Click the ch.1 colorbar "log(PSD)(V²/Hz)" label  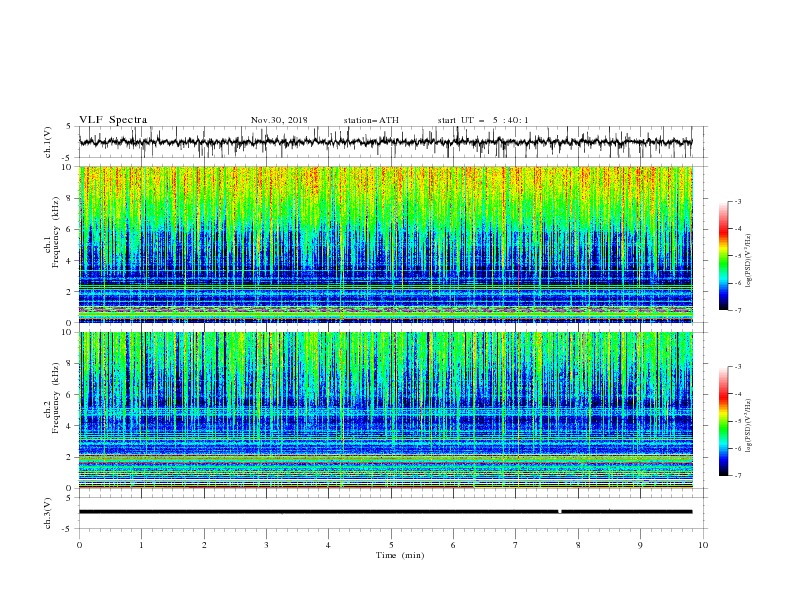coord(748,259)
